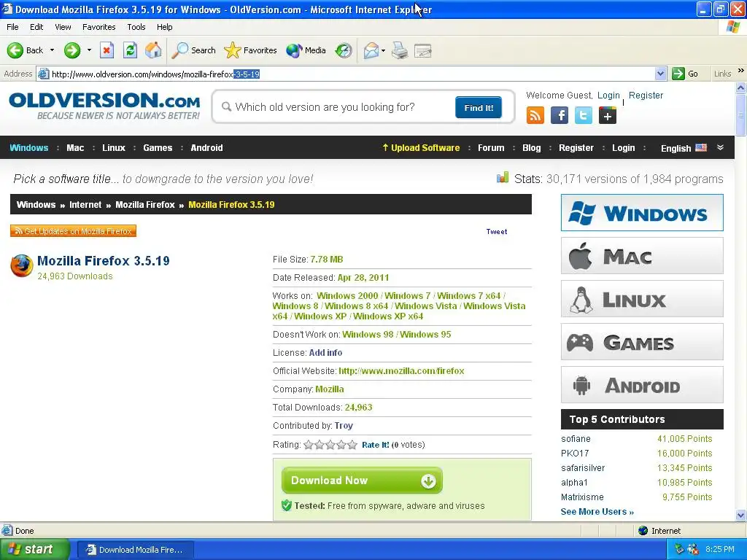
Task: Click the OldVersion.com logo
Action: click(104, 106)
